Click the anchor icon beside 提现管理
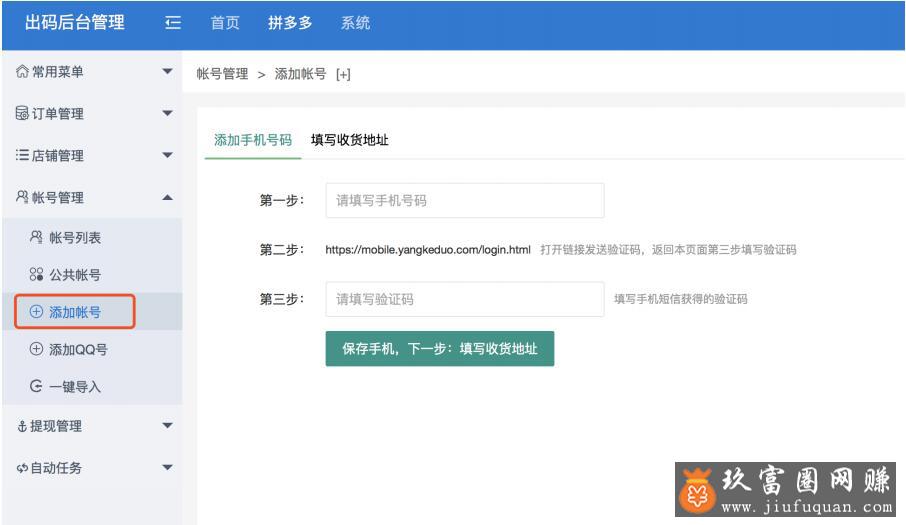The image size is (906, 525). pos(22,426)
